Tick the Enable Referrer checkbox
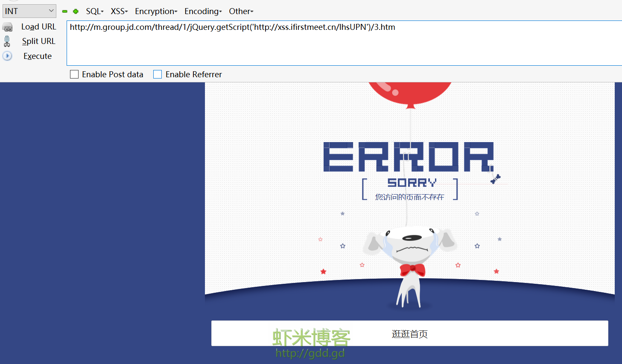Viewport: 622px width, 364px height. click(x=158, y=75)
